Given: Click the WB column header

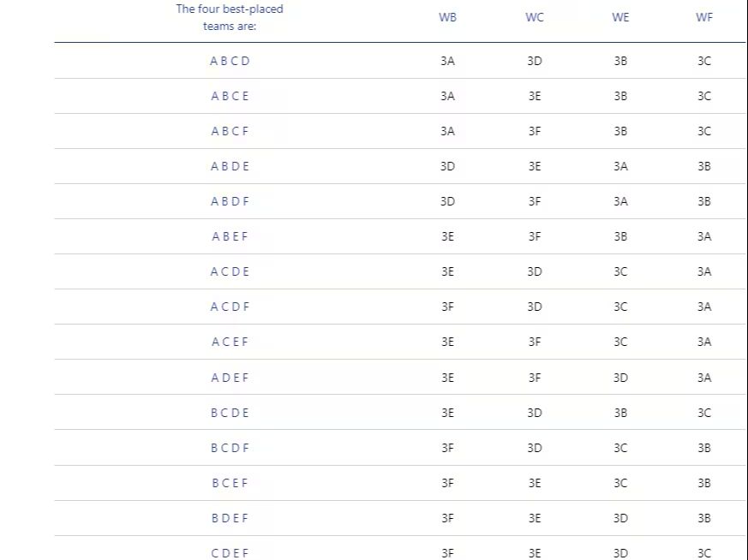Looking at the screenshot, I should pos(447,17).
